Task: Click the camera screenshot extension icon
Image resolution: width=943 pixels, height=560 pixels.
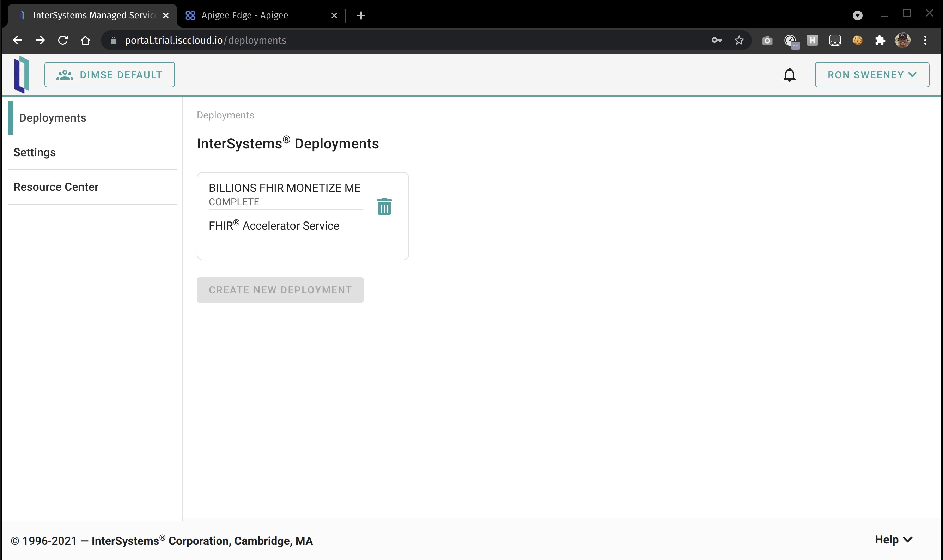Action: tap(767, 40)
